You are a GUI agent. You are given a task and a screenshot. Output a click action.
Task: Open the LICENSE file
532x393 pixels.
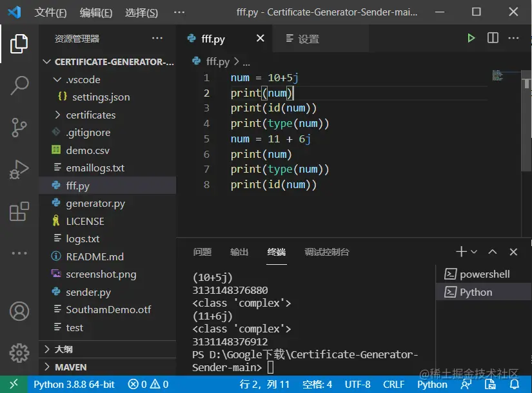(x=107, y=221)
